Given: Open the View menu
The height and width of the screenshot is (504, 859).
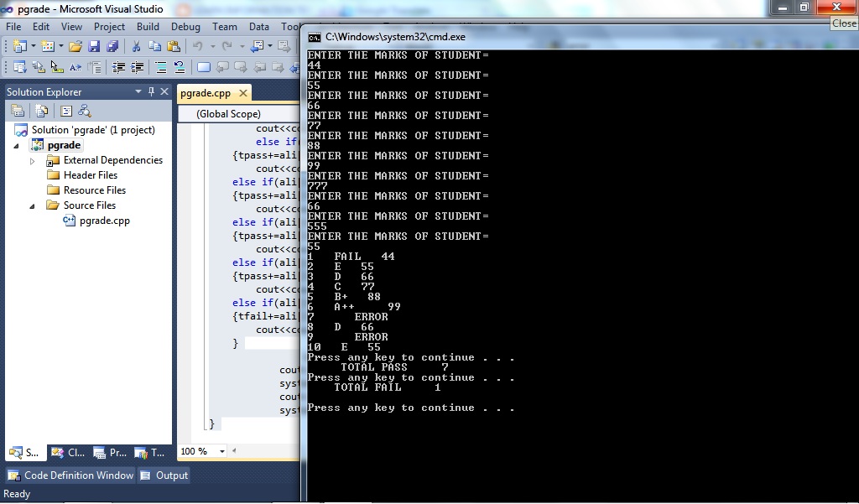Looking at the screenshot, I should coord(71,26).
